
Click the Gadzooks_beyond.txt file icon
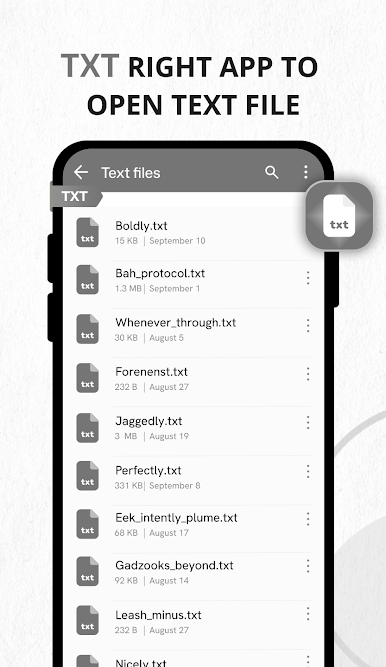[x=88, y=571]
